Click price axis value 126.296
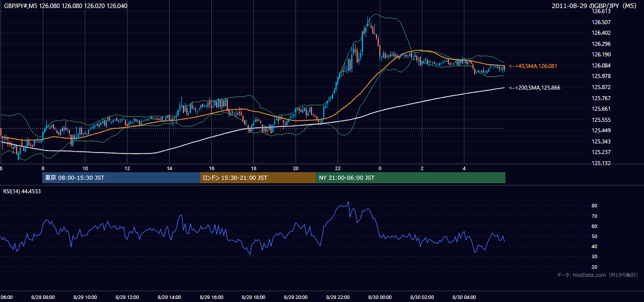The width and height of the screenshot is (644, 302). pyautogui.click(x=601, y=44)
